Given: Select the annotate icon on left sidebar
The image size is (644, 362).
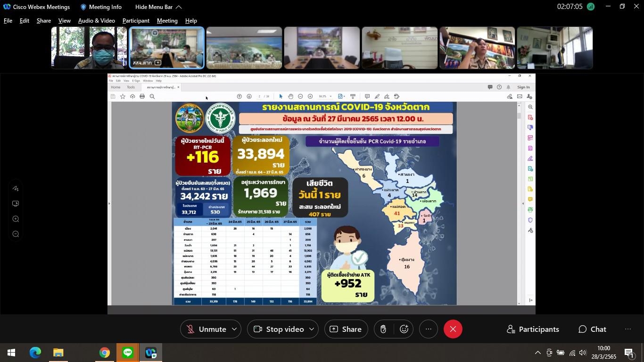Looking at the screenshot, I should [x=16, y=189].
